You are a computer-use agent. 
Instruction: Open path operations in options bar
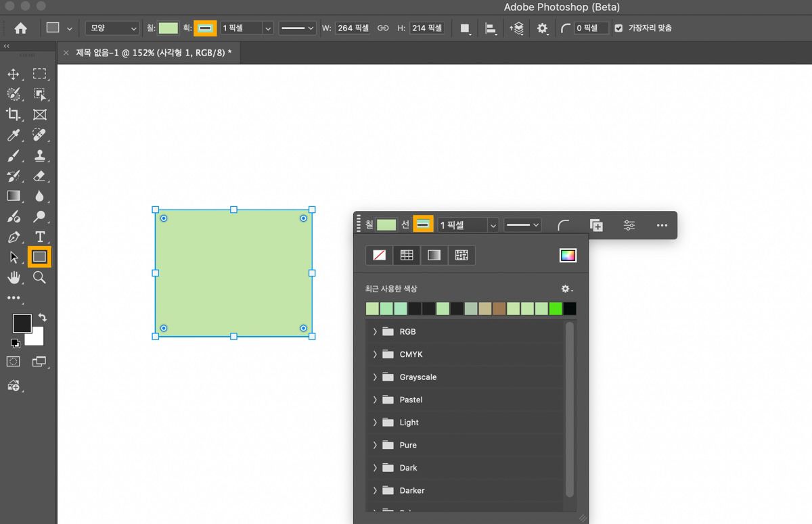[465, 28]
